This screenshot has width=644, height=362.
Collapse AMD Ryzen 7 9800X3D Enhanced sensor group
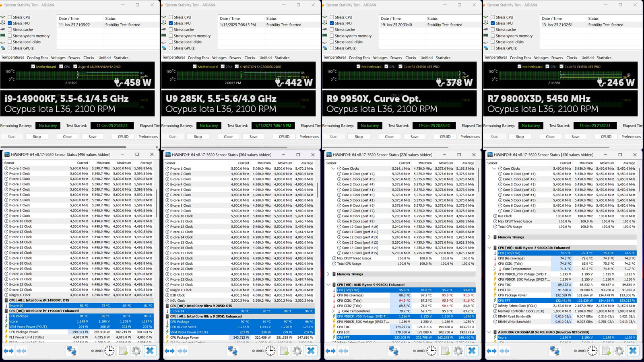(x=489, y=248)
